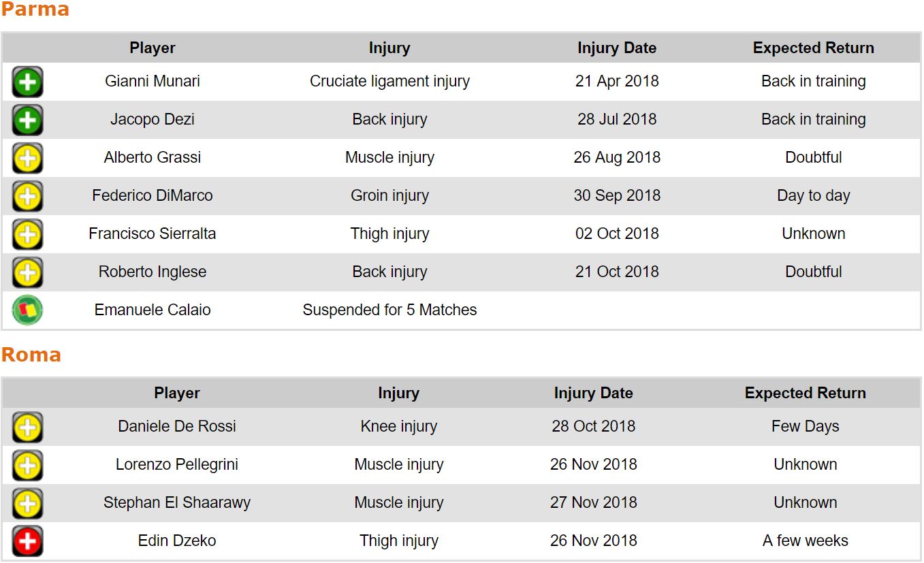Screen dimensions: 924x563
Task: Click yellow injury icon beside Roberto Inglese
Action: pyautogui.click(x=27, y=273)
